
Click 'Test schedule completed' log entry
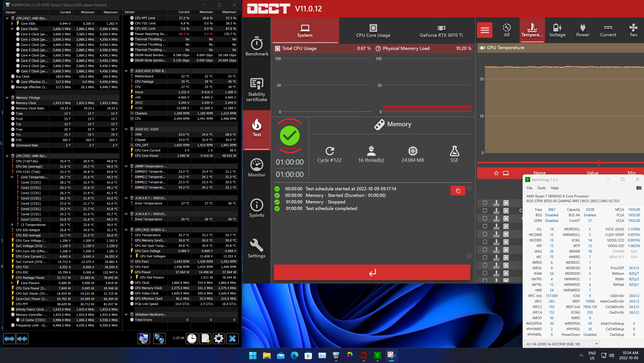(331, 208)
